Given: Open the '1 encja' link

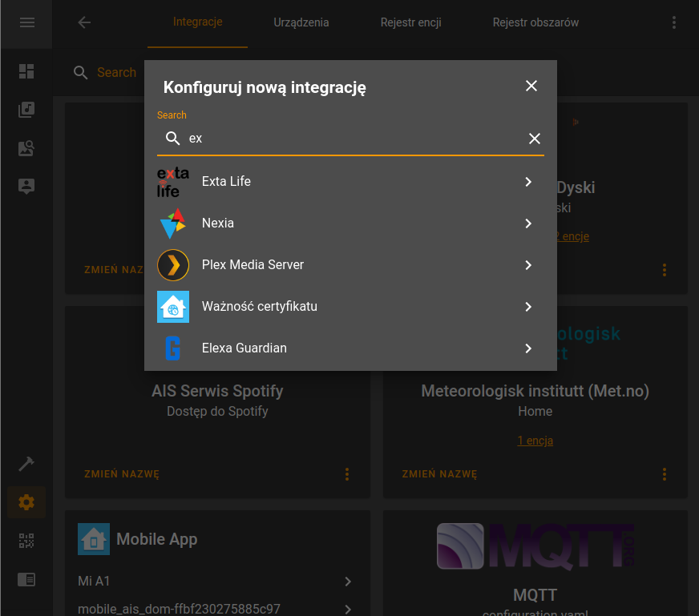Looking at the screenshot, I should pyautogui.click(x=535, y=441).
